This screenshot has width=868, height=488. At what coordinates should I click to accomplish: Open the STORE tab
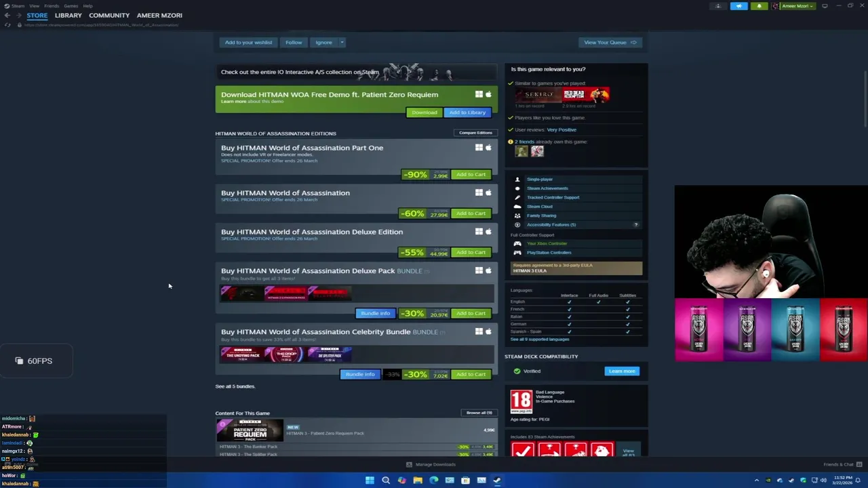(x=37, y=15)
